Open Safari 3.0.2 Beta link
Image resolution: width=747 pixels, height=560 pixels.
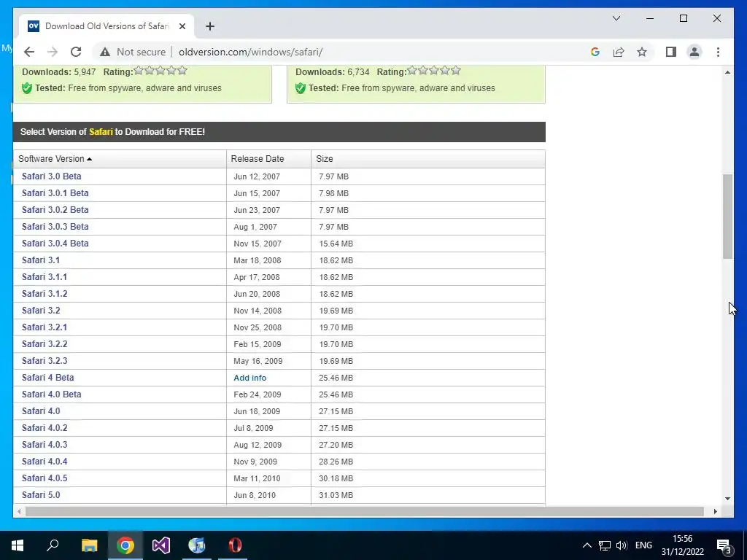coord(55,209)
